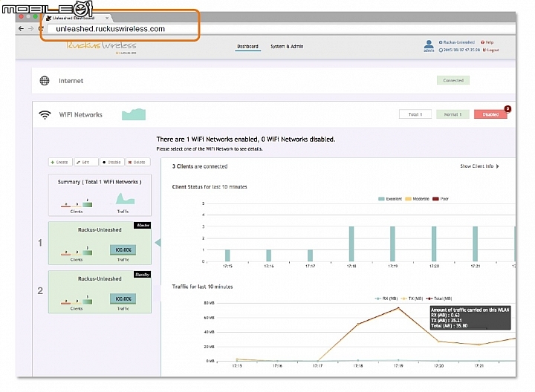Select the Total 1 filter button
The width and height of the screenshot is (535, 392).
[415, 114]
